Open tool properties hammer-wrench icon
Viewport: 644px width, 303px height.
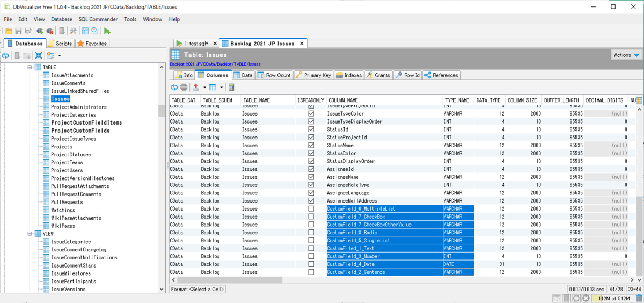[73, 31]
